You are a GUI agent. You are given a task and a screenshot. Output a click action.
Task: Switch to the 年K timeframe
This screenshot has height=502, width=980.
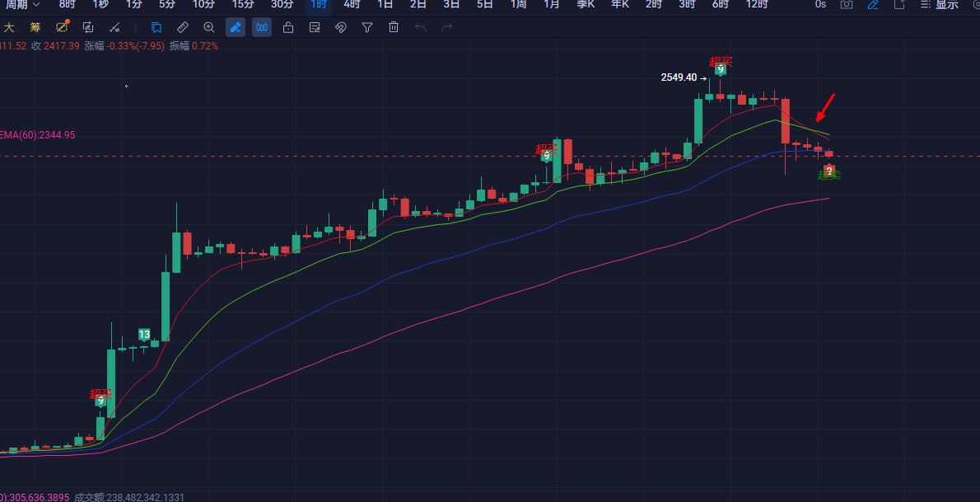pyautogui.click(x=620, y=4)
